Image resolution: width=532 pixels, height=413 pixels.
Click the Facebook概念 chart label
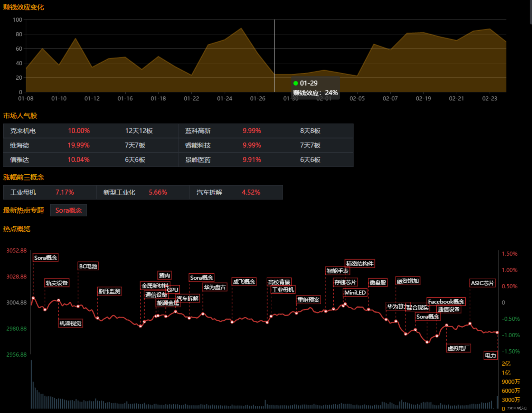(x=446, y=302)
